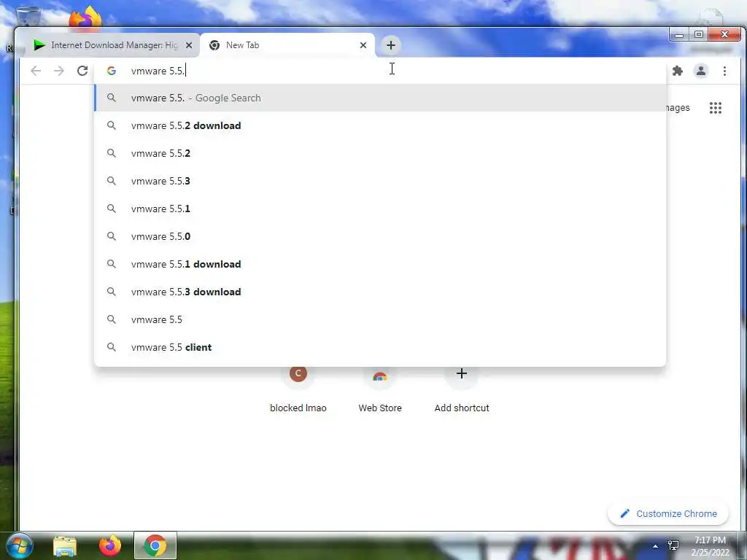747x560 pixels.
Task: Open Chrome's three-dot menu
Action: coord(724,71)
